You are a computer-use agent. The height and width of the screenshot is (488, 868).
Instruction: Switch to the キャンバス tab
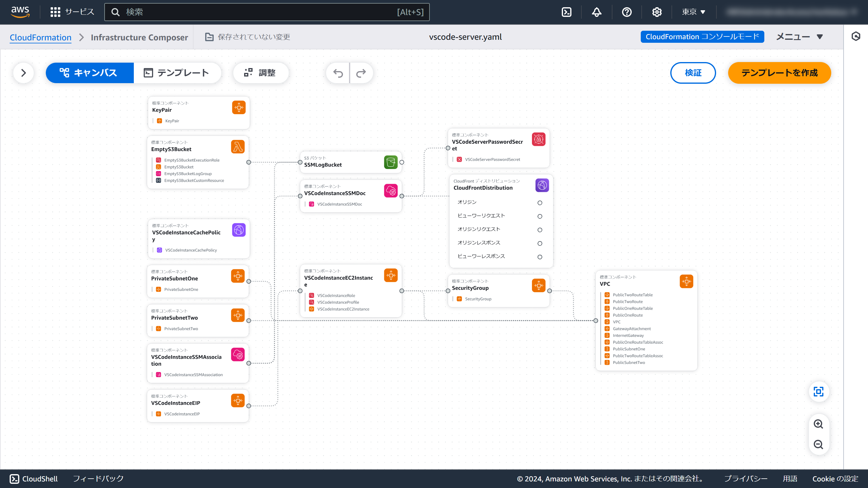pyautogui.click(x=90, y=73)
